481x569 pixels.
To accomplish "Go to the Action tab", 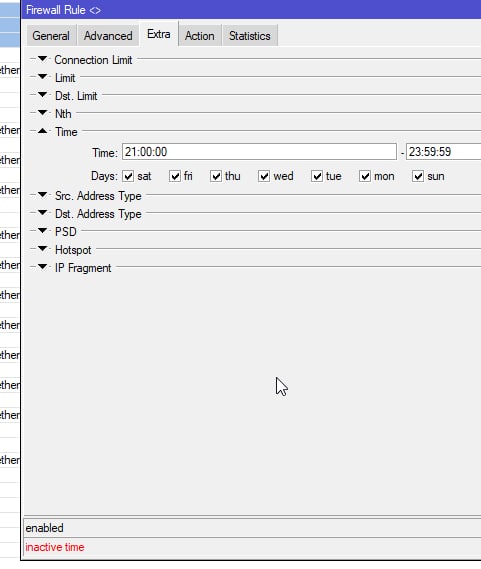I will click(x=200, y=36).
